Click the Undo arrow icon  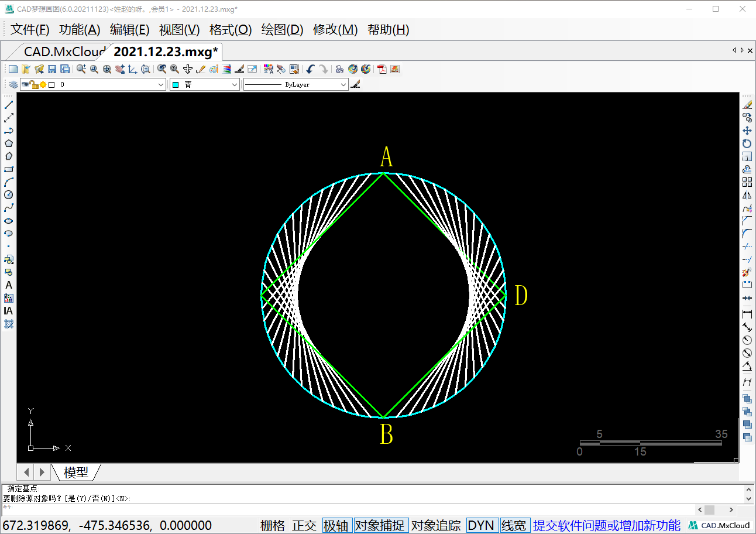(310, 69)
